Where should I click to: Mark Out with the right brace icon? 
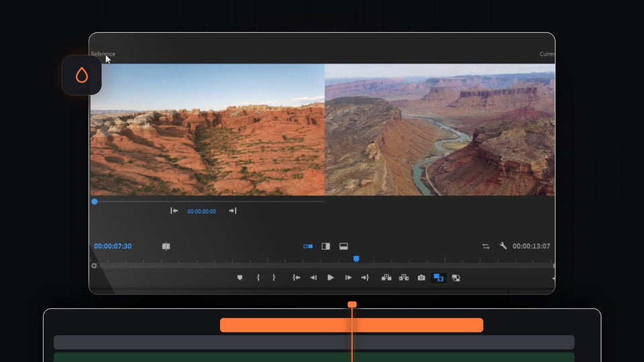274,278
